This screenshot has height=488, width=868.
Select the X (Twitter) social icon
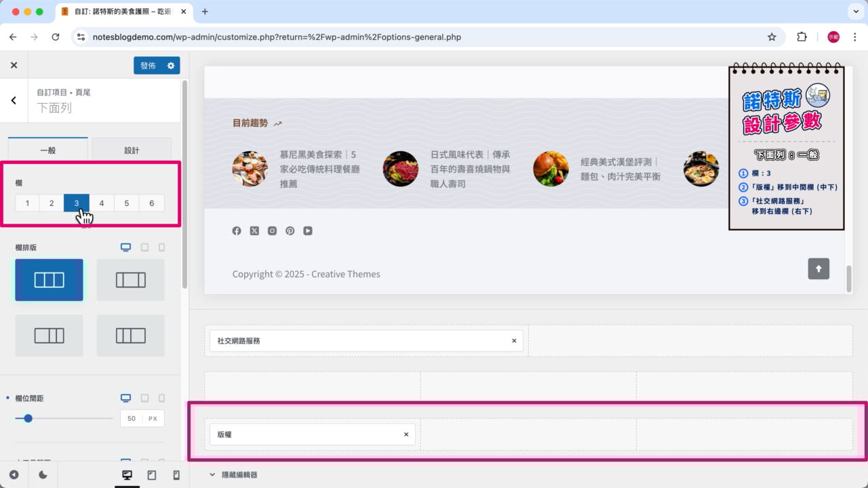click(x=254, y=230)
